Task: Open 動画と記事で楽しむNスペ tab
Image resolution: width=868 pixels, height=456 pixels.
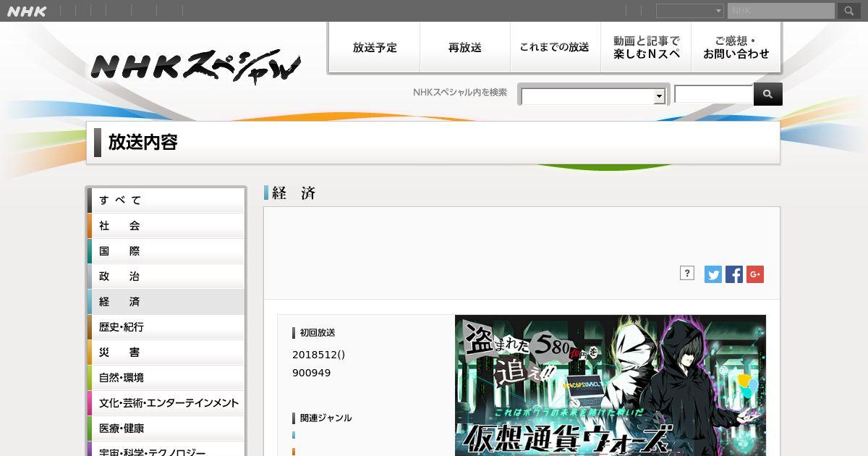Action: click(646, 47)
